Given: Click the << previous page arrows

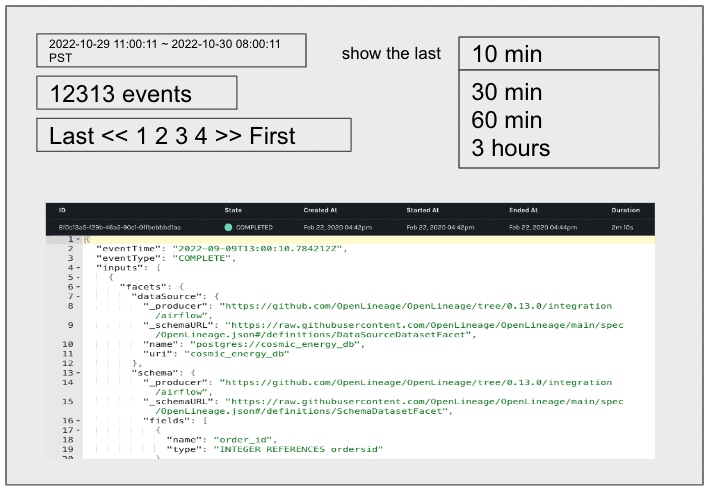Looking at the screenshot, I should pyautogui.click(x=115, y=135).
